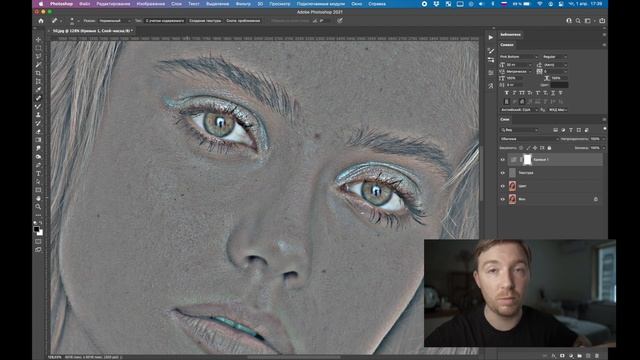The height and width of the screenshot is (360, 640).
Task: Click the Фон layer thumbnail
Action: pyautogui.click(x=513, y=199)
